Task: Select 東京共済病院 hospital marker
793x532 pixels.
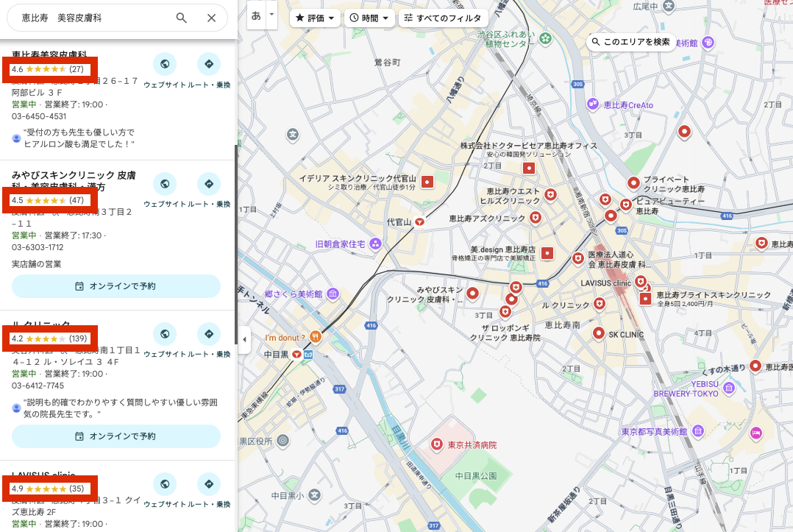Action: click(x=436, y=444)
